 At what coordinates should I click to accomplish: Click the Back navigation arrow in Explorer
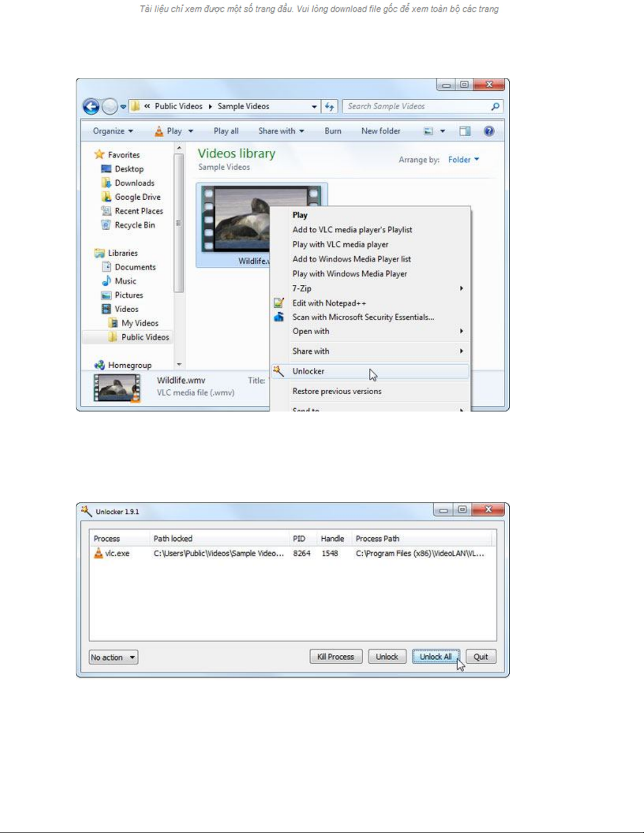pos(91,107)
